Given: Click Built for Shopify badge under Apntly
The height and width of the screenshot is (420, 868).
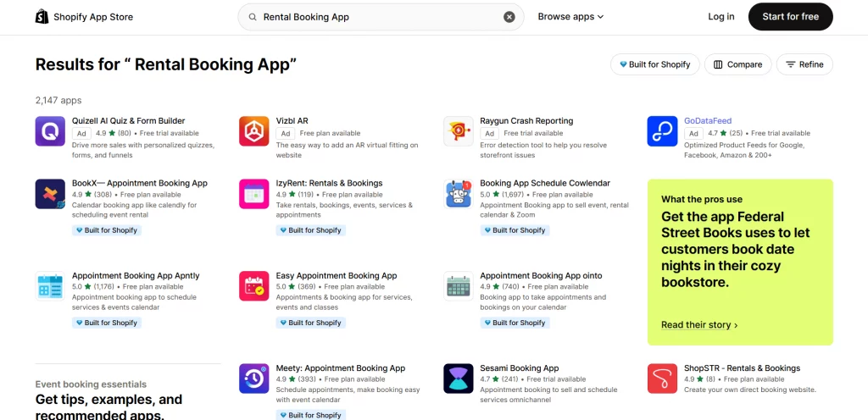Looking at the screenshot, I should (107, 323).
